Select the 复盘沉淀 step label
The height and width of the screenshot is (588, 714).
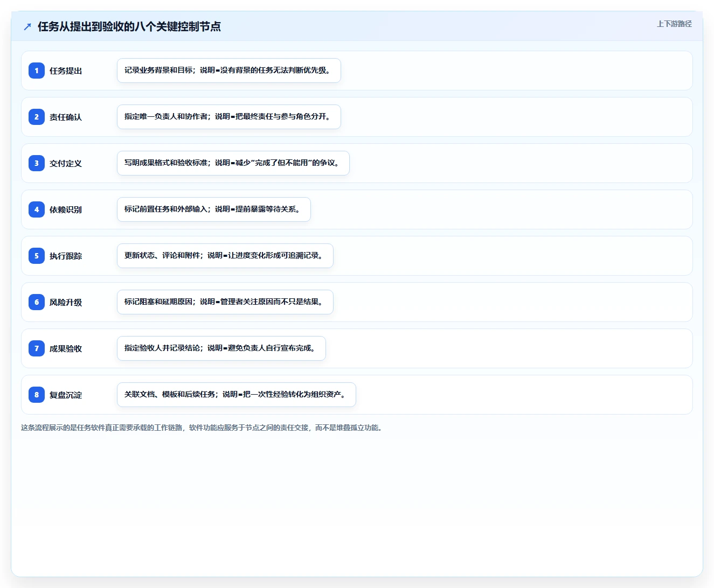[66, 395]
